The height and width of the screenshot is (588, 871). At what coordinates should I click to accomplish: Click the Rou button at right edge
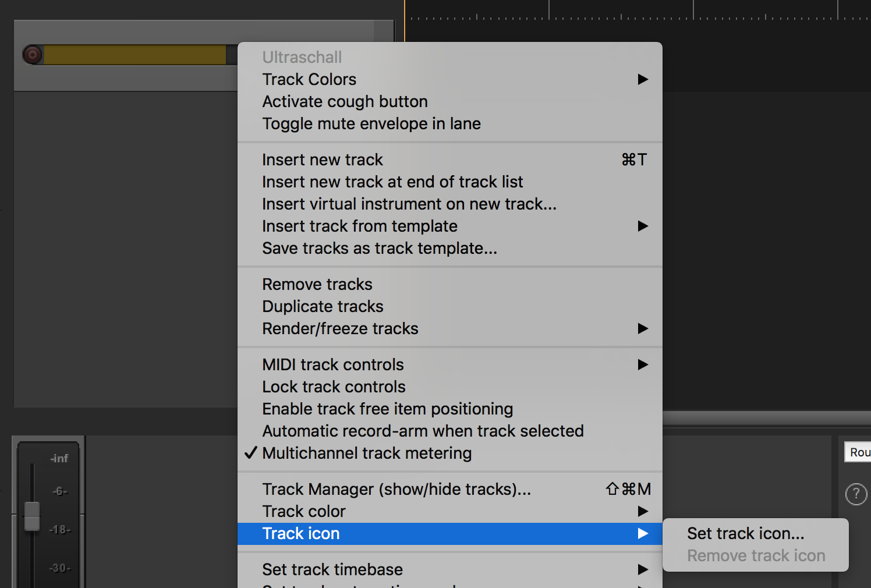859,452
